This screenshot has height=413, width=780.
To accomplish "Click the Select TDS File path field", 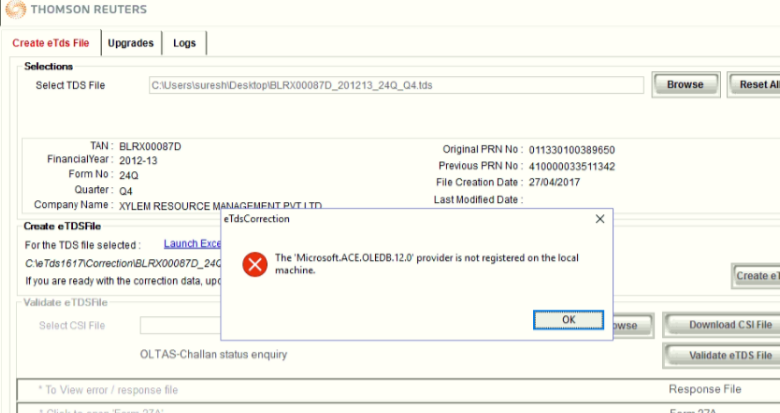I will pyautogui.click(x=396, y=85).
